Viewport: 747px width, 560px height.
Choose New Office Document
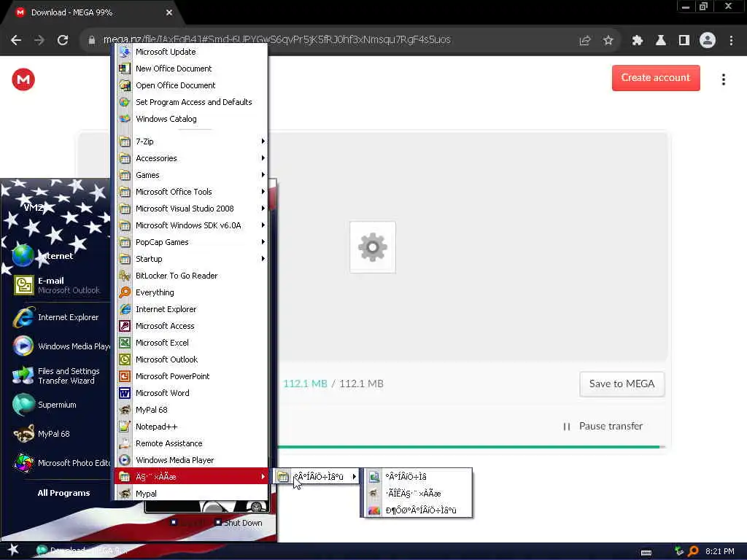click(191, 69)
